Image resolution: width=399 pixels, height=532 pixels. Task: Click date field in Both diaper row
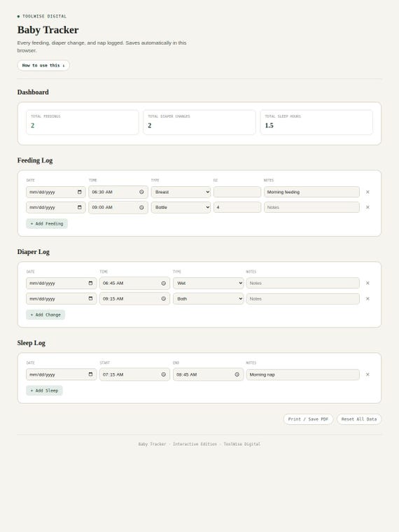62,299
